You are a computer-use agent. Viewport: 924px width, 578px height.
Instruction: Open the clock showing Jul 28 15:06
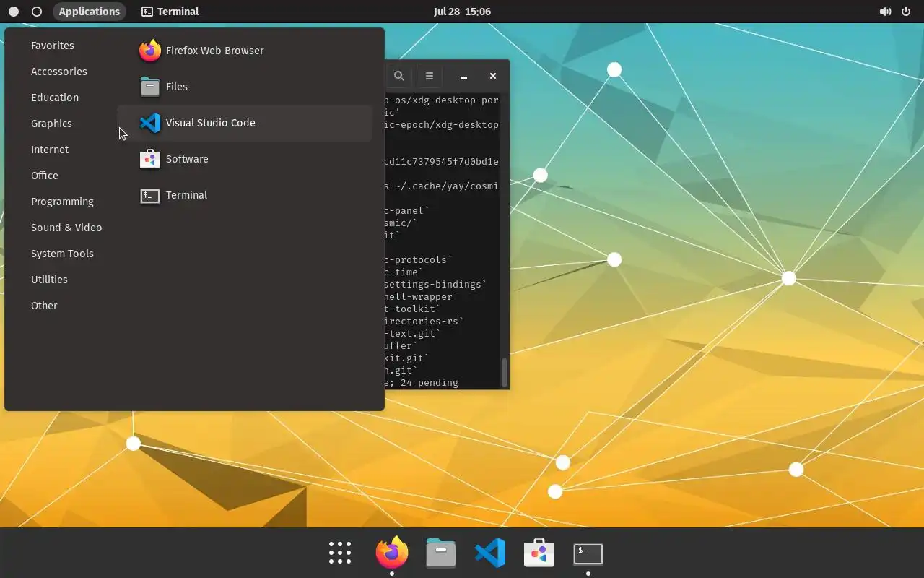(462, 12)
